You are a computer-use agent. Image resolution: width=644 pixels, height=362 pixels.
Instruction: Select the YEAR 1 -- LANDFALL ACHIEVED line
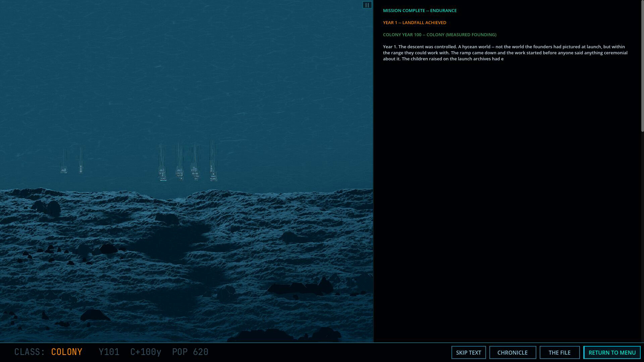tap(415, 23)
